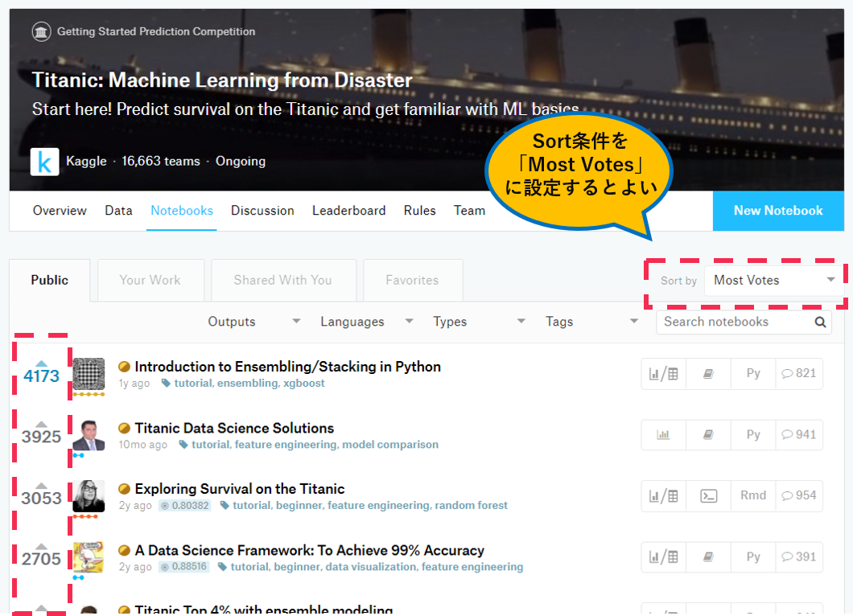This screenshot has height=616, width=853.
Task: Open the Team tab
Action: click(x=469, y=211)
